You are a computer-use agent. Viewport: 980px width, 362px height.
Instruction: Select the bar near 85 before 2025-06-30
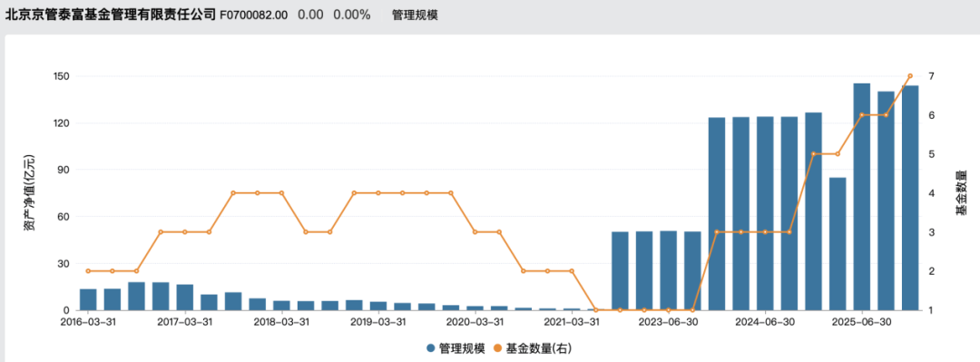point(838,244)
